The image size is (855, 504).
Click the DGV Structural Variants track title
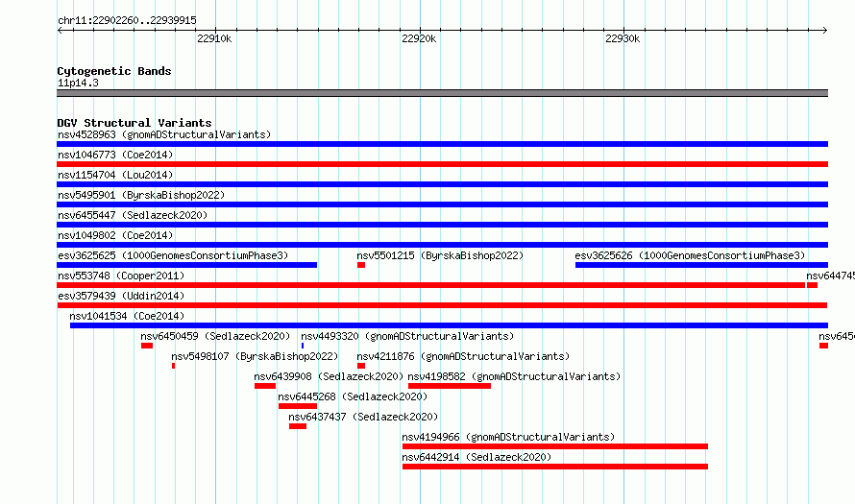(134, 123)
